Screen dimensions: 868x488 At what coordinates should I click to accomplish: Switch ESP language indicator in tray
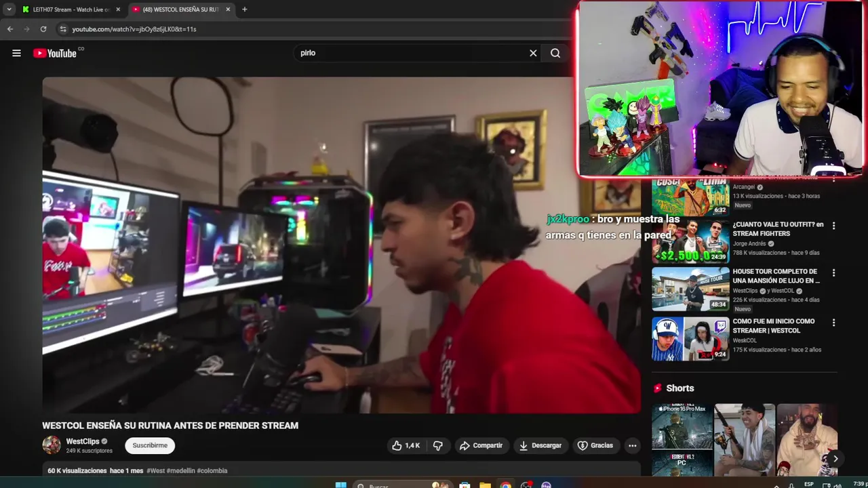(809, 484)
